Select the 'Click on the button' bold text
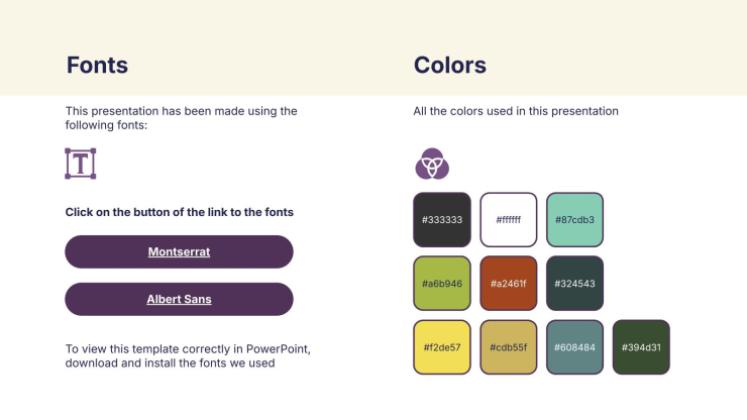747x420 pixels. click(x=179, y=212)
